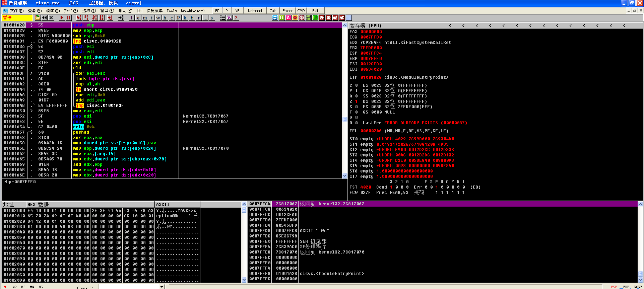Pause execution with the red pause icon

coord(69,18)
